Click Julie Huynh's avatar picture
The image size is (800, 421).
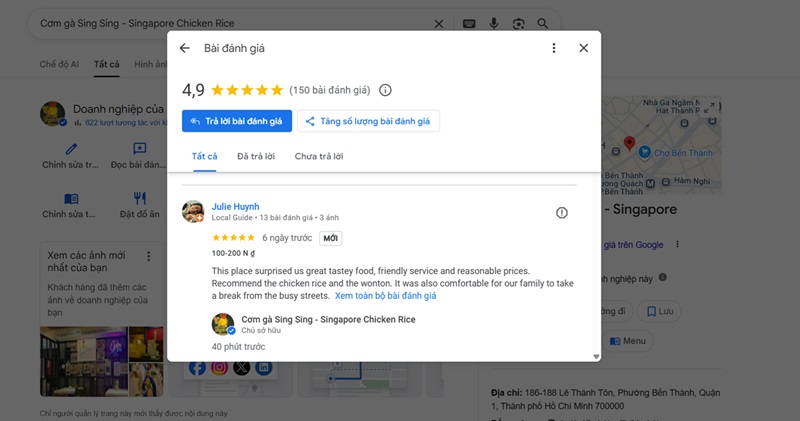click(x=193, y=211)
